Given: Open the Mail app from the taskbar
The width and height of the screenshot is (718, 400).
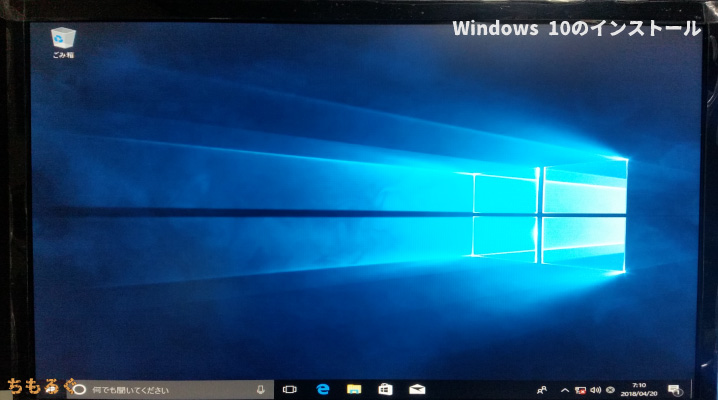Looking at the screenshot, I should (x=417, y=389).
